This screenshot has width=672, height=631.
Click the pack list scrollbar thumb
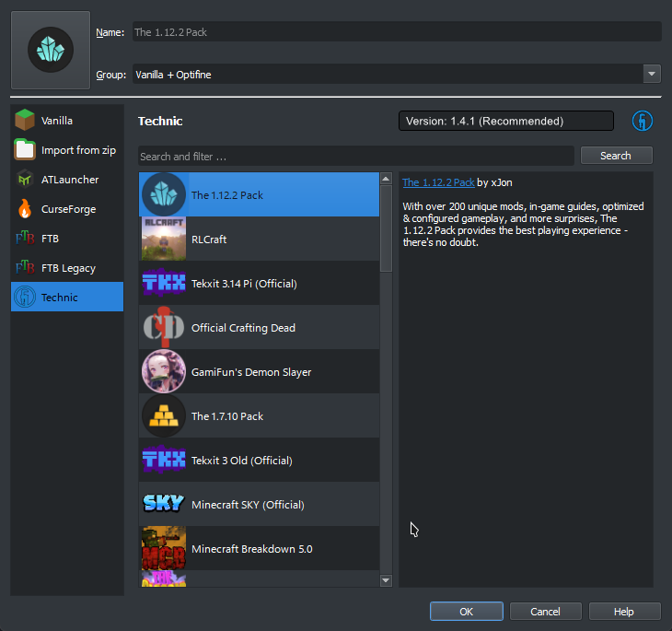click(386, 228)
